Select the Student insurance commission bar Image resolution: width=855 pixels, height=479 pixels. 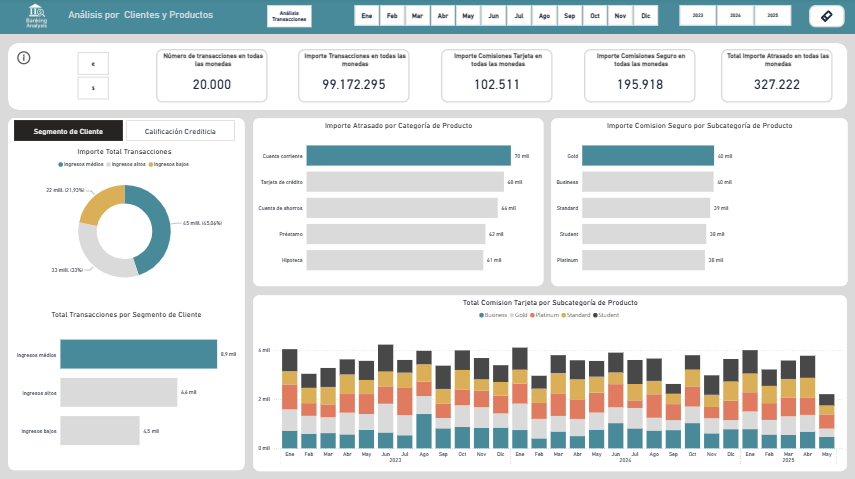644,234
